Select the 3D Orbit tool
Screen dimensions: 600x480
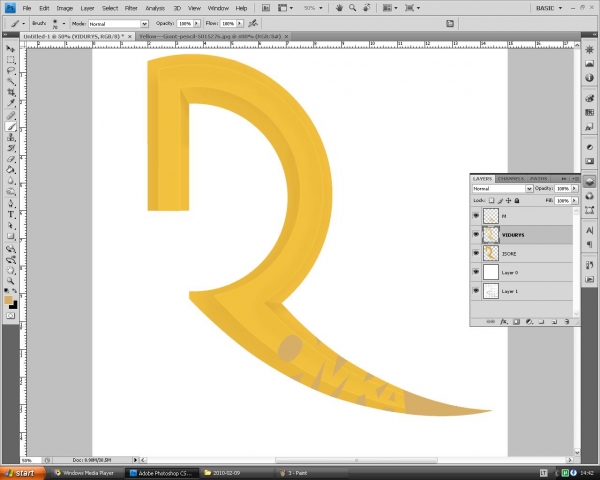click(x=11, y=260)
